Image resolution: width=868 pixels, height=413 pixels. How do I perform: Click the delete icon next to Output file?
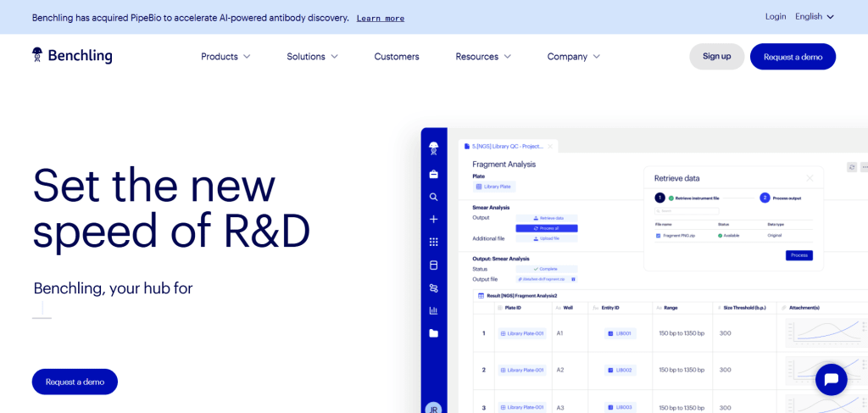pos(574,279)
